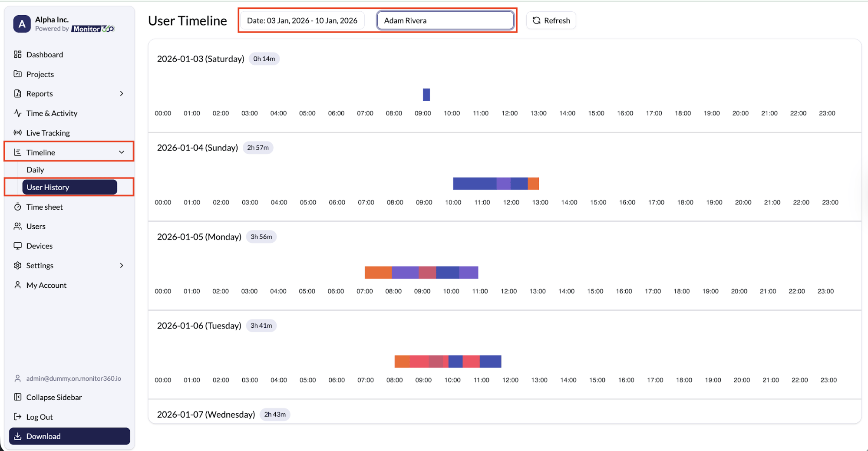868x451 pixels.
Task: Click rightmost blue segment on Tuesday timeline
Action: 491,362
